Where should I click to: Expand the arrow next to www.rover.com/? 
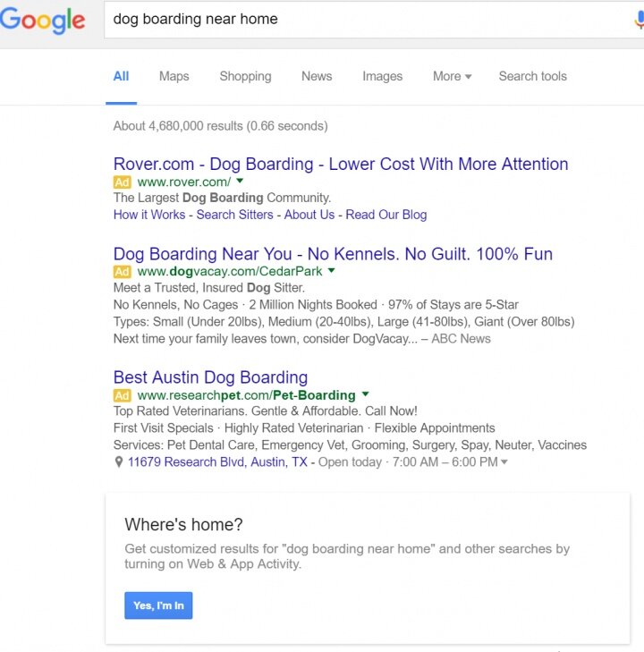pyautogui.click(x=240, y=181)
